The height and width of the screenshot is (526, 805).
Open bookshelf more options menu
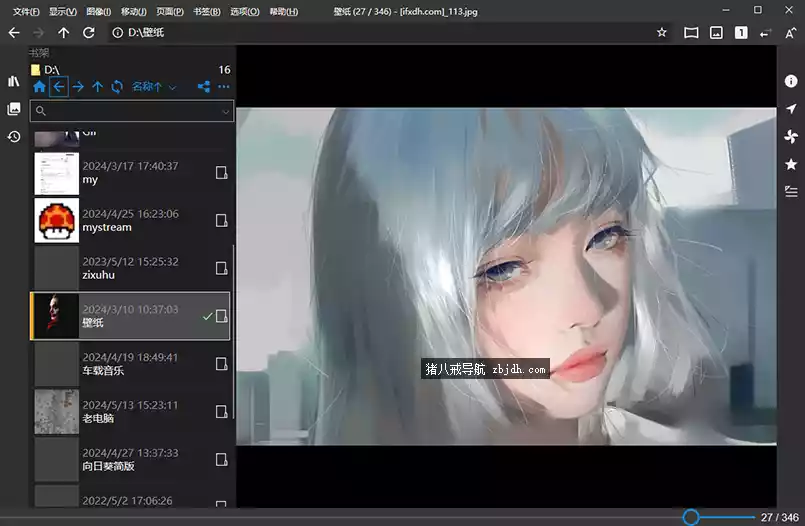[x=224, y=87]
